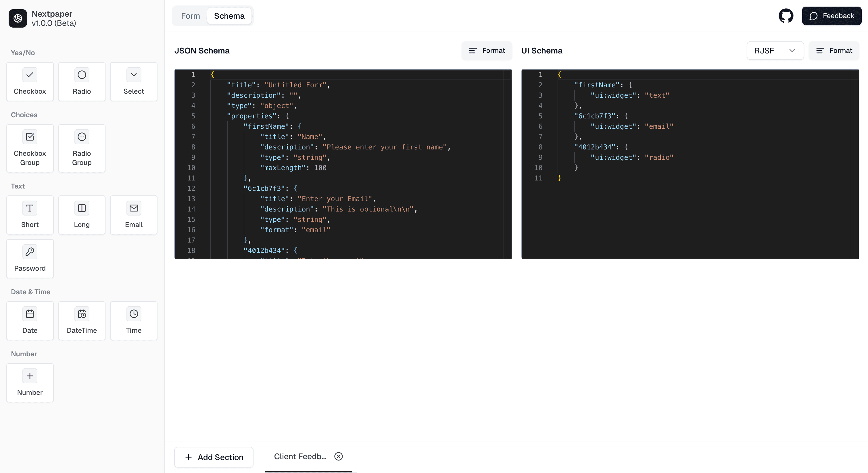Click inside the UI Schema code editor
This screenshot has height=473, width=868.
click(x=690, y=164)
